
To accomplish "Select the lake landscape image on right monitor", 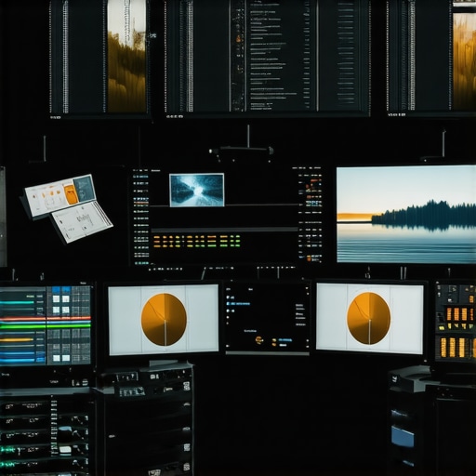I will [406, 215].
